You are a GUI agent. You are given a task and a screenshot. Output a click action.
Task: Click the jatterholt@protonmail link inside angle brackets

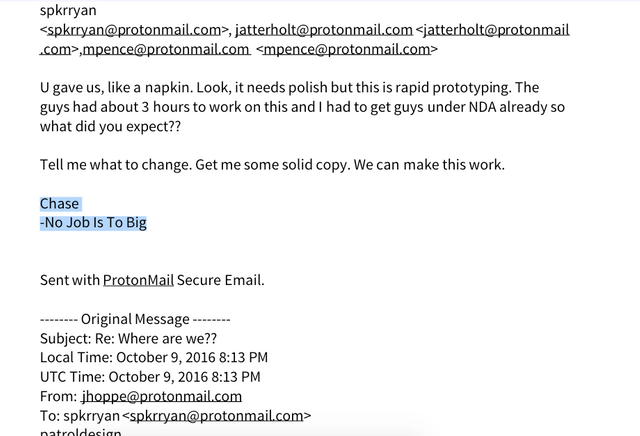(x=496, y=30)
